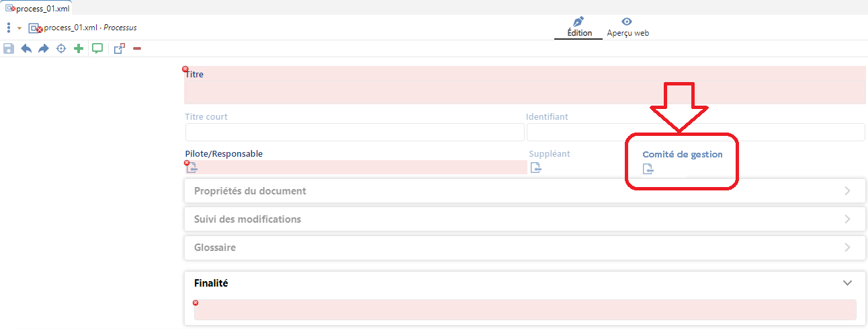Switch to the Aperçu web view
The width and height of the screenshot is (868, 329).
(627, 27)
